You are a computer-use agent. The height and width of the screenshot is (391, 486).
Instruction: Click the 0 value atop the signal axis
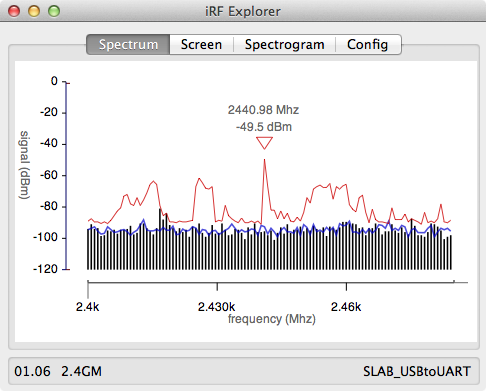tap(54, 81)
